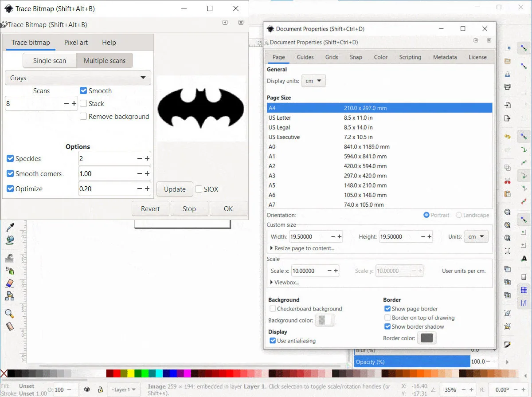
Task: Decrease page Height with minus button
Action: pos(423,236)
